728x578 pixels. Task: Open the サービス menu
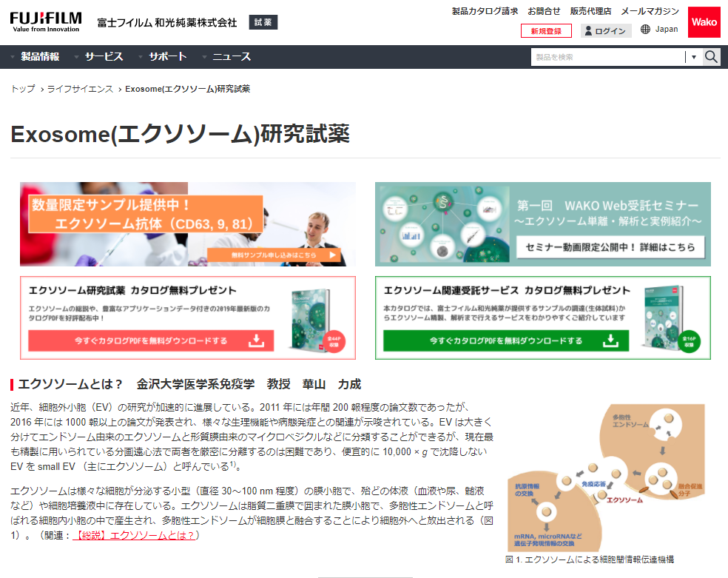tap(104, 57)
